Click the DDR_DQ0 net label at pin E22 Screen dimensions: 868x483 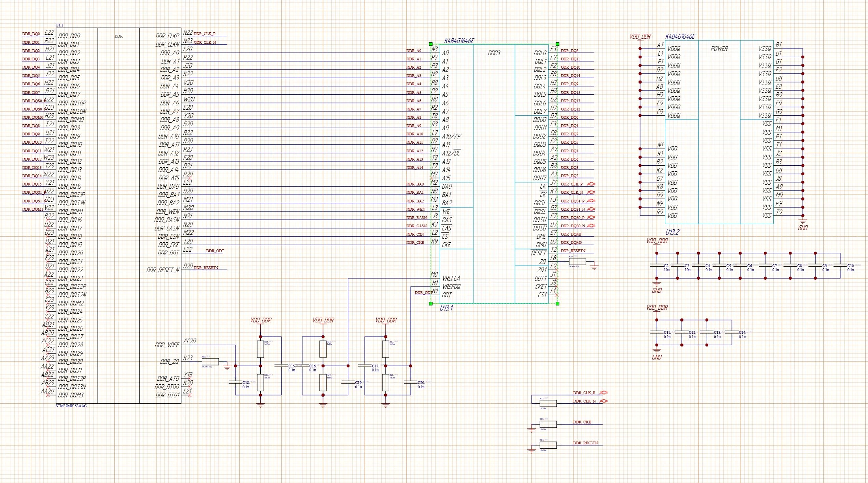pos(31,34)
